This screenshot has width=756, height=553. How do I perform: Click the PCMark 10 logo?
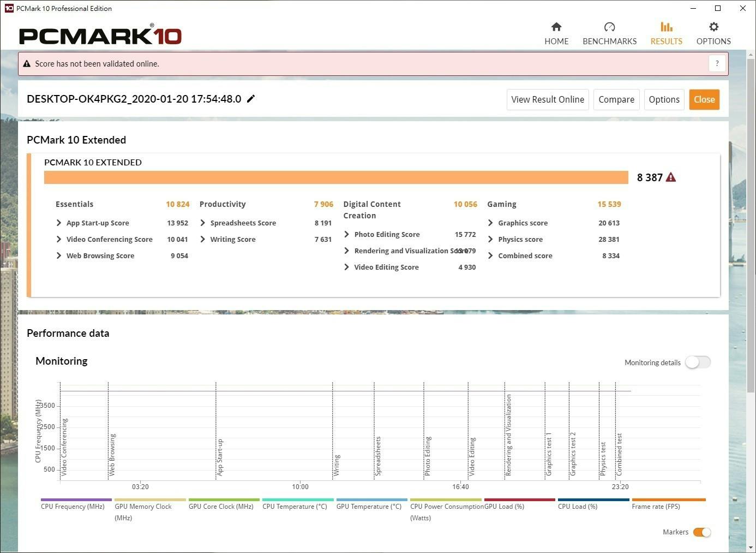point(100,34)
